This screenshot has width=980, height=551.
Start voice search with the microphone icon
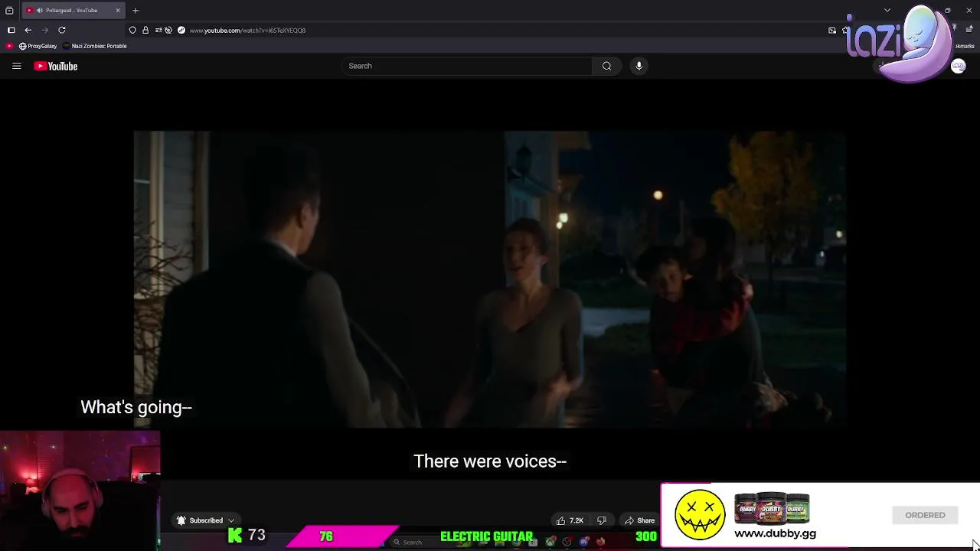click(x=639, y=66)
